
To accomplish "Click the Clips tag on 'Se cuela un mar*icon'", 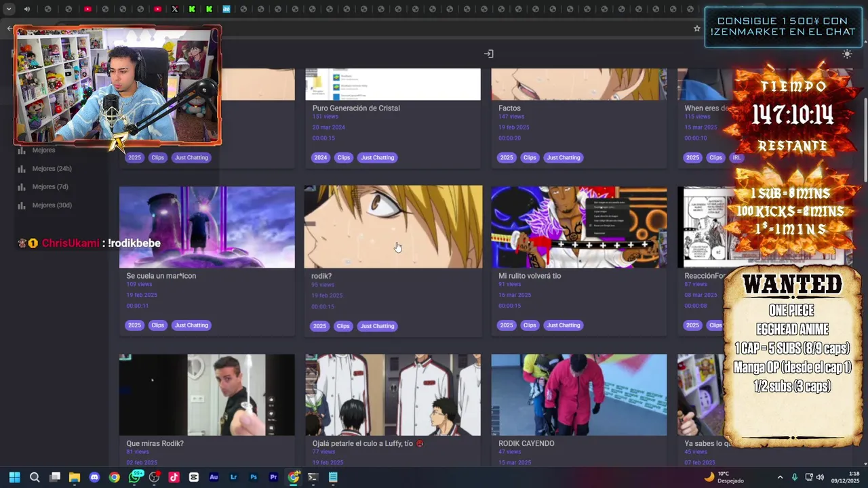I will [x=157, y=325].
